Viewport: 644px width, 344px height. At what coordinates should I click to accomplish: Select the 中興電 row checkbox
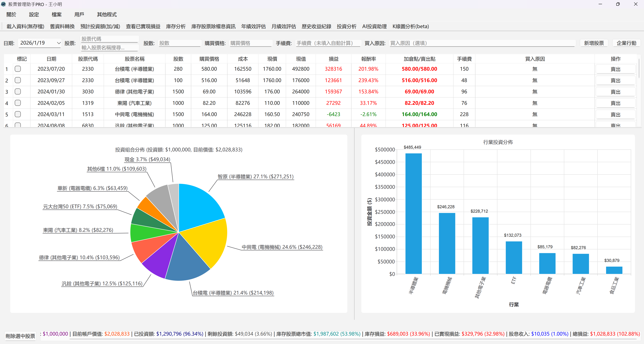(x=18, y=114)
